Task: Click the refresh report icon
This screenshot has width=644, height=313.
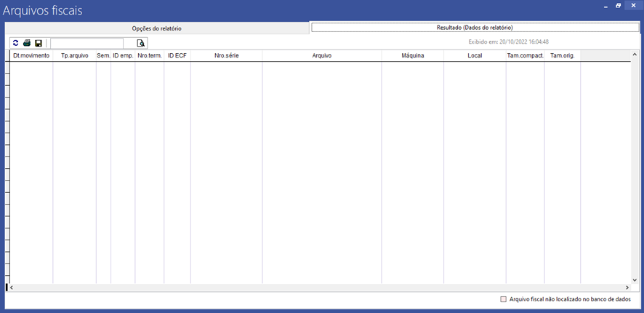Action: (x=16, y=44)
